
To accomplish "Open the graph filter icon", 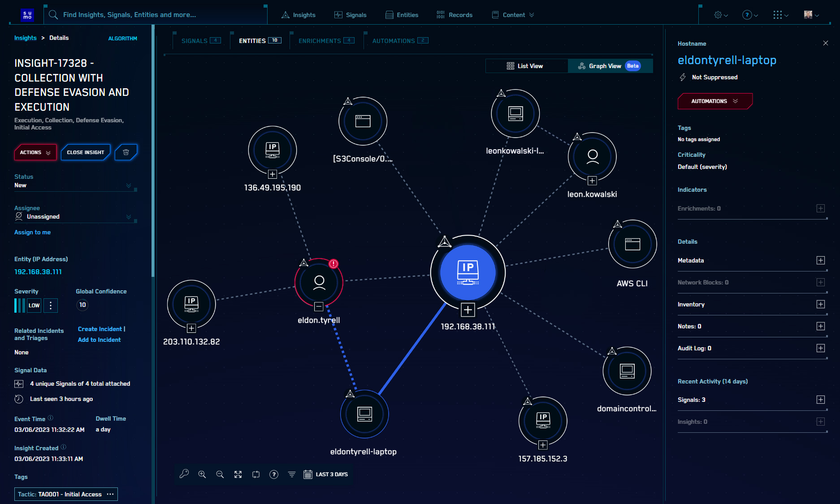I will click(x=292, y=474).
